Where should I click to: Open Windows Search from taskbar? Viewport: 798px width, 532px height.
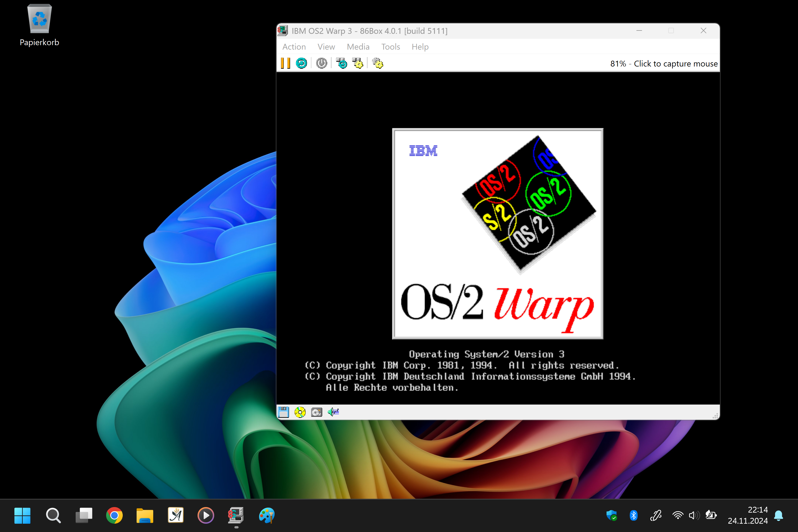pos(53,515)
